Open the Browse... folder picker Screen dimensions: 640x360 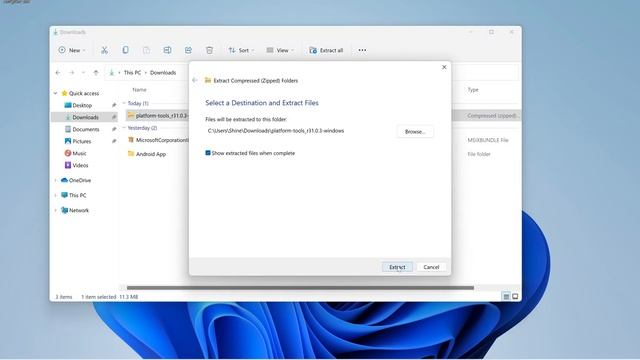click(x=415, y=131)
